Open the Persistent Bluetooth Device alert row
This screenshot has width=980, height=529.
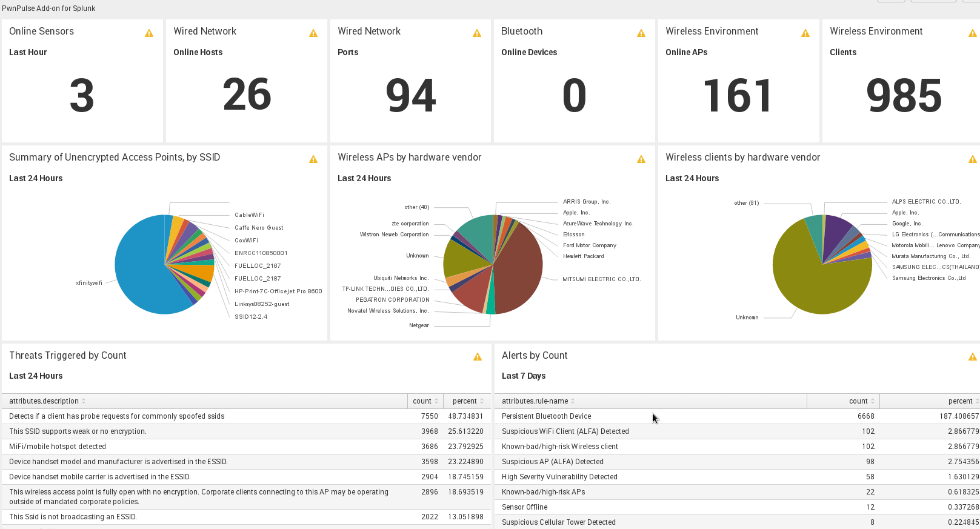pyautogui.click(x=546, y=416)
